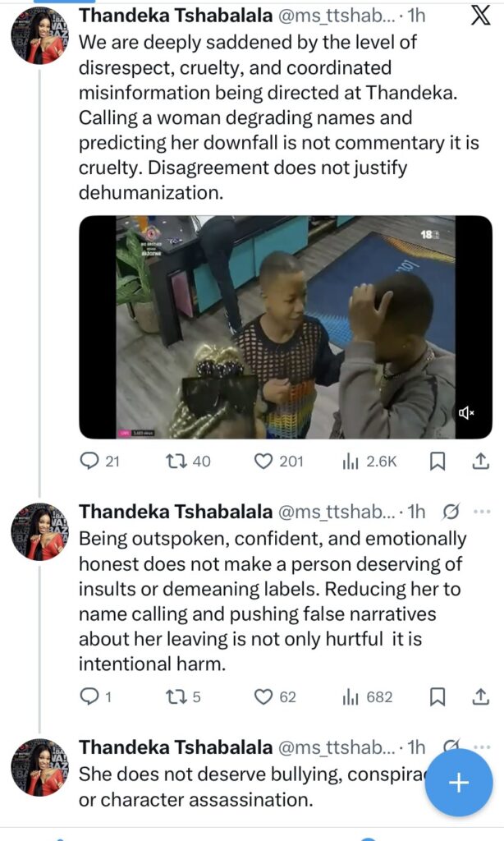Reply to the first tweet with 21 replies
The image size is (504, 841).
[89, 462]
